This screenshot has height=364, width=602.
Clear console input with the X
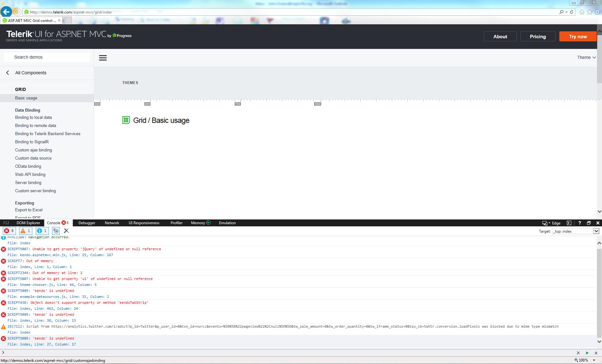click(x=578, y=353)
